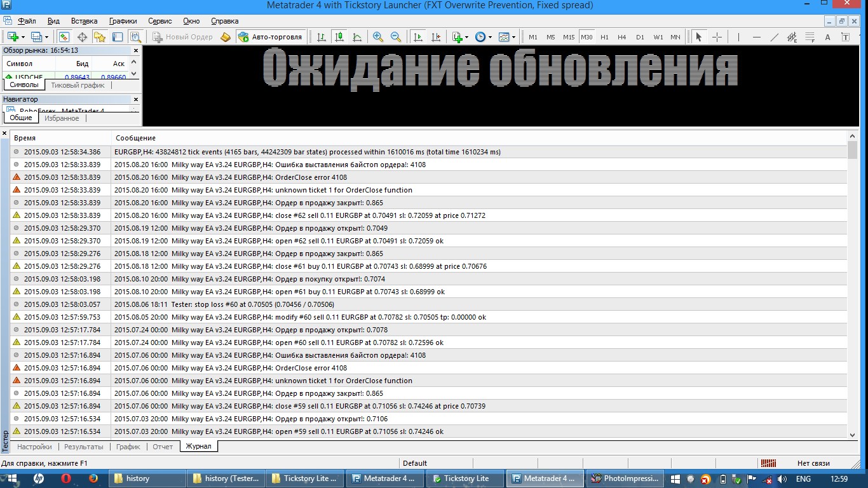Open the Opera browser taskbar icon
This screenshot has width=868, height=488.
coord(65,478)
